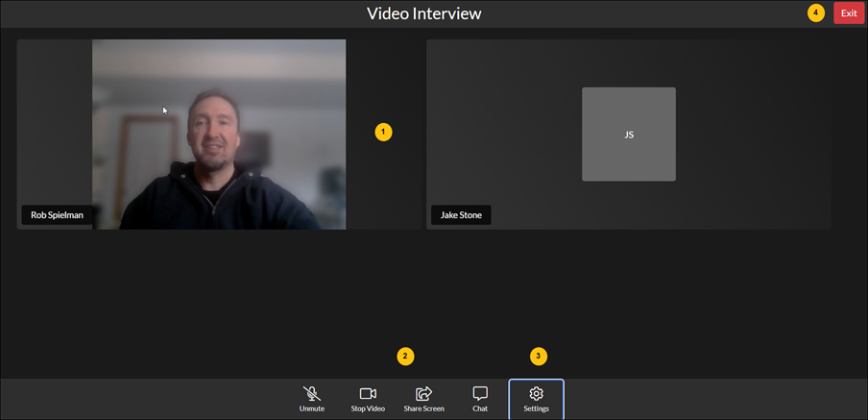Open the Settings gear icon
The width and height of the screenshot is (868, 420).
[536, 393]
